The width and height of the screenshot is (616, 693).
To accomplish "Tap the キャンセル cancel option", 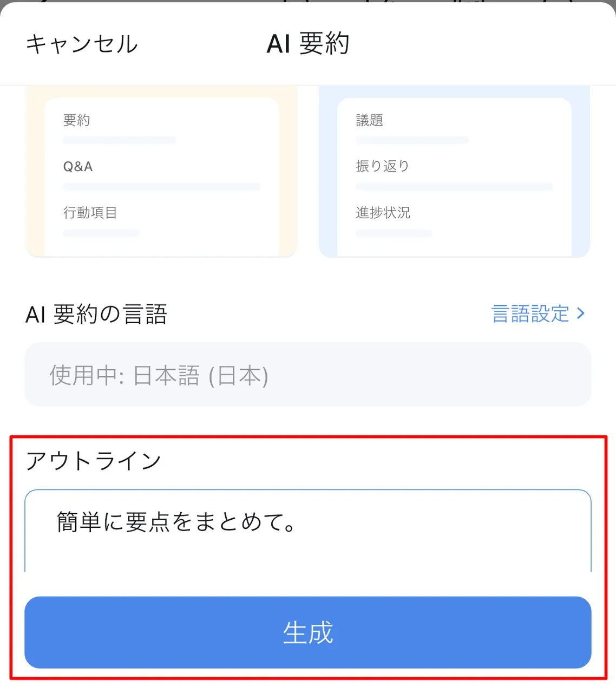I will [x=81, y=45].
